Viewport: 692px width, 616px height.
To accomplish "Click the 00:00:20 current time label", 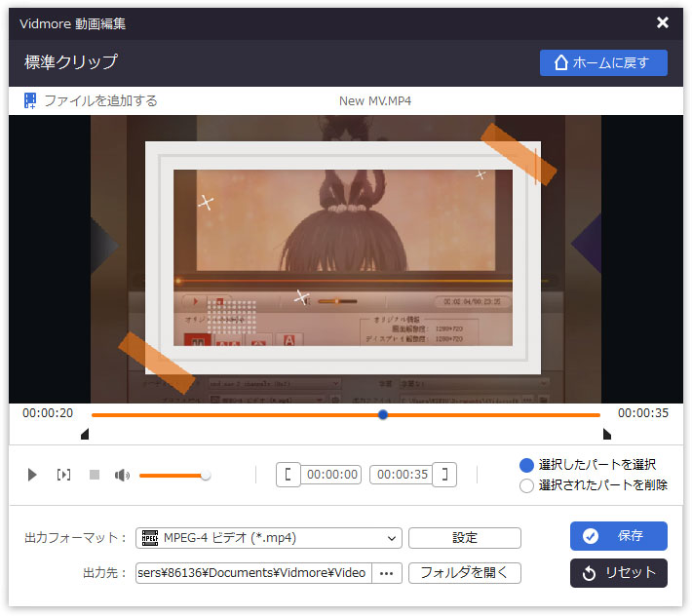I will 48,413.
